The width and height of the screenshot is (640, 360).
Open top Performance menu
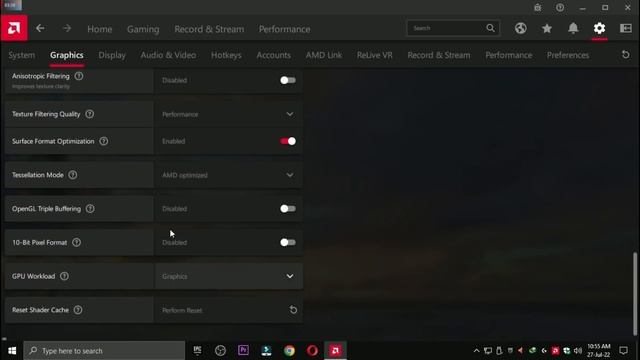[x=284, y=29]
